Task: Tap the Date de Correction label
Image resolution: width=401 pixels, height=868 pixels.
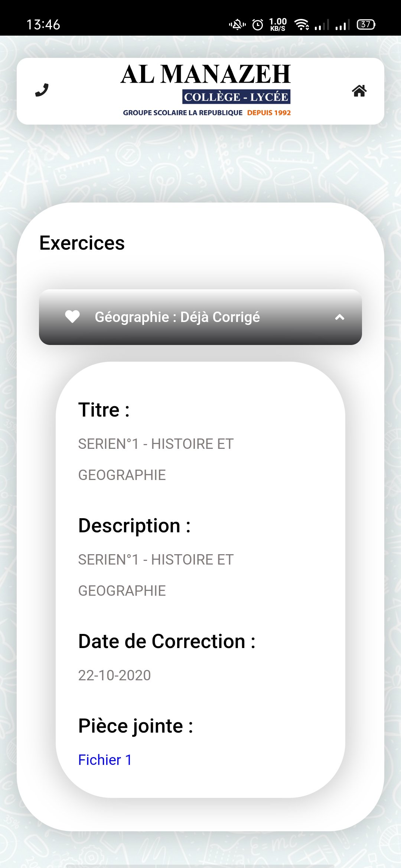Action: (167, 641)
